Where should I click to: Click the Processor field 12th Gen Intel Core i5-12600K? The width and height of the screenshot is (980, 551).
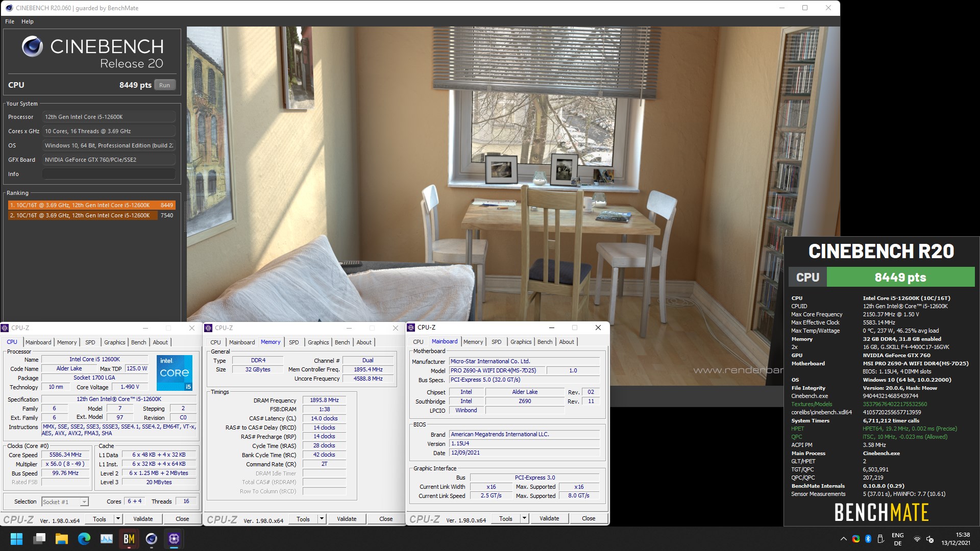pos(109,117)
